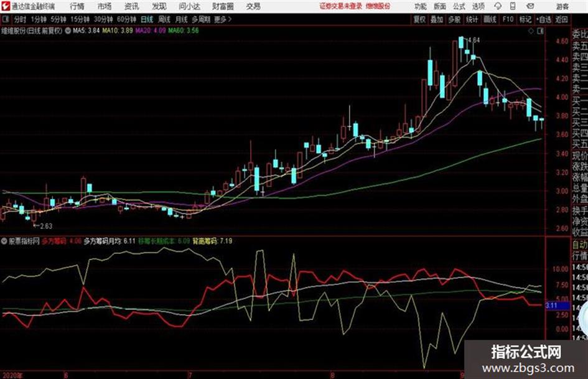This screenshot has width=588, height=379.
Task: Expand 股票指标网 sub-indicator dropdown arrow
Action: click(4, 241)
